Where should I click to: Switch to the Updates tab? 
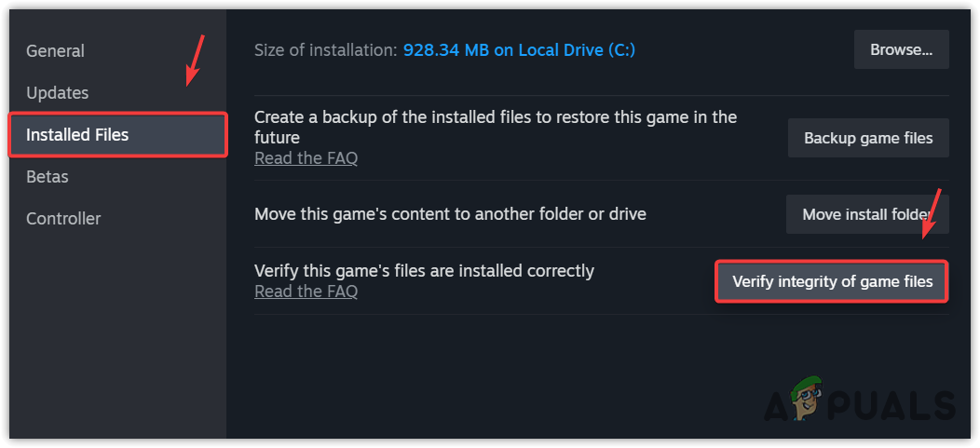58,93
